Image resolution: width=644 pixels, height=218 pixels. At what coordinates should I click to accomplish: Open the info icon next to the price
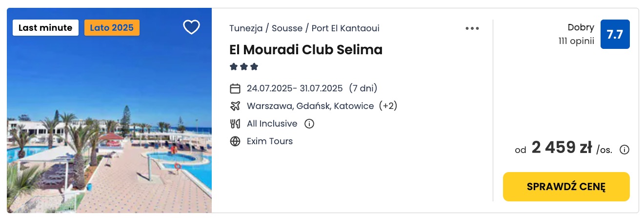[624, 150]
